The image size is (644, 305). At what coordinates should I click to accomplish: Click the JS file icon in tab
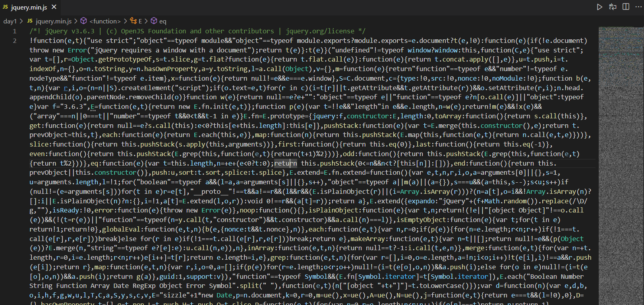(5, 7)
